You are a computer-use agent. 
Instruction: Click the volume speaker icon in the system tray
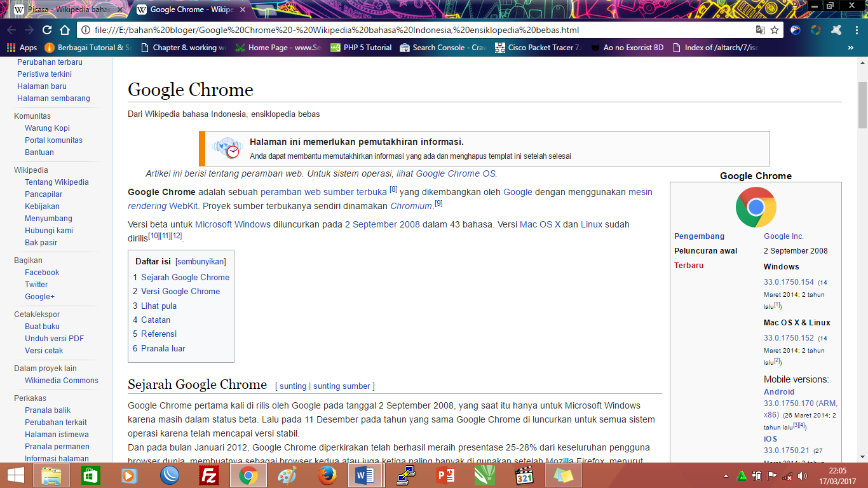click(x=803, y=476)
